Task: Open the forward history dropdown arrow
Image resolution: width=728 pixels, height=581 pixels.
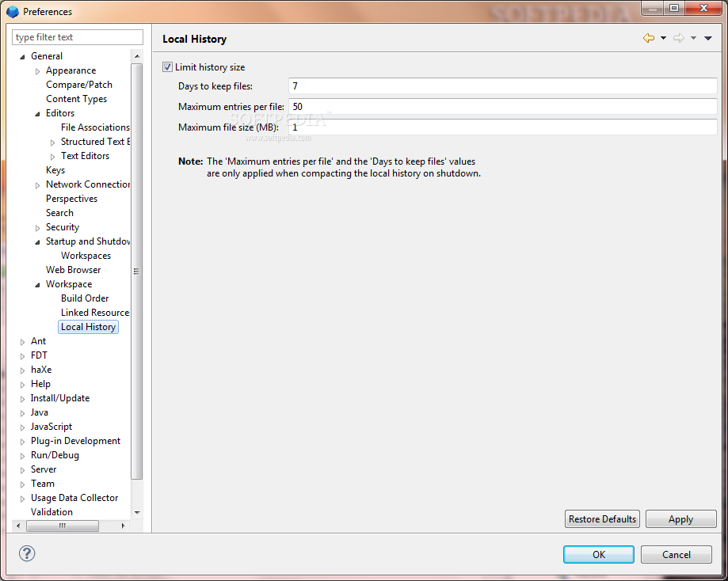Action: coord(694,39)
